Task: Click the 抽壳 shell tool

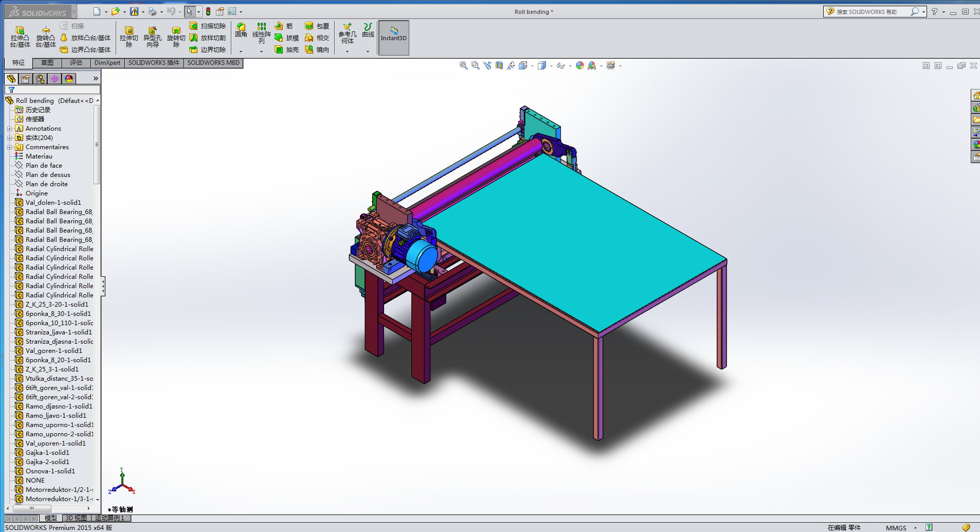Action: pos(287,49)
